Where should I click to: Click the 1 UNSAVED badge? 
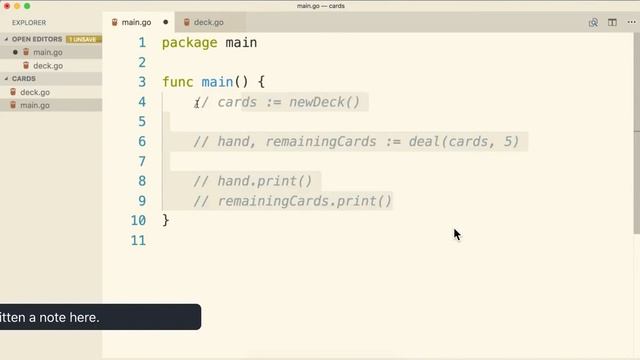(83, 39)
